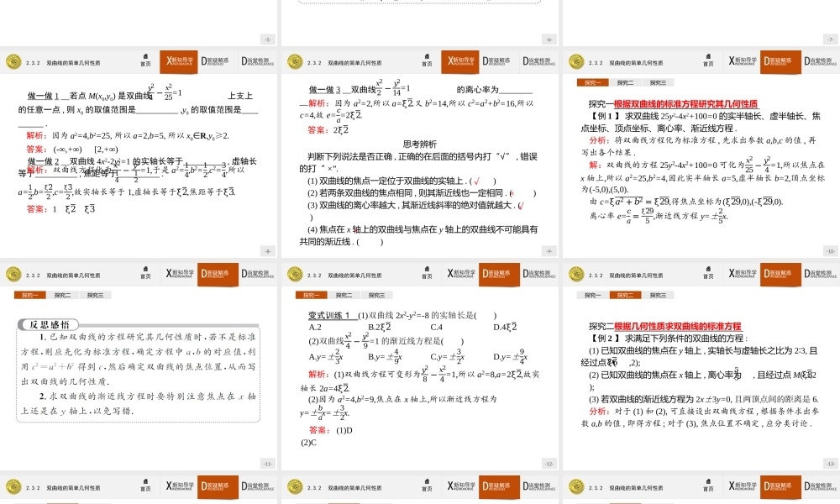
Task: Select the slide 6 thumbnail
Action: pyautogui.click(x=420, y=151)
